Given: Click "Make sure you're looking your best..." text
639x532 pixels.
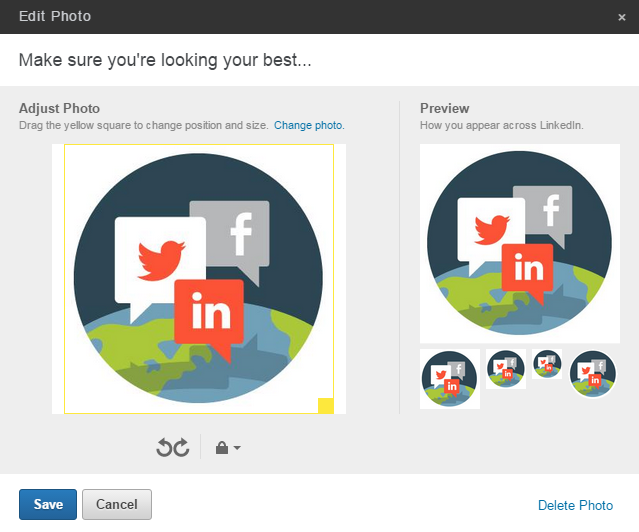Looking at the screenshot, I should [x=165, y=60].
